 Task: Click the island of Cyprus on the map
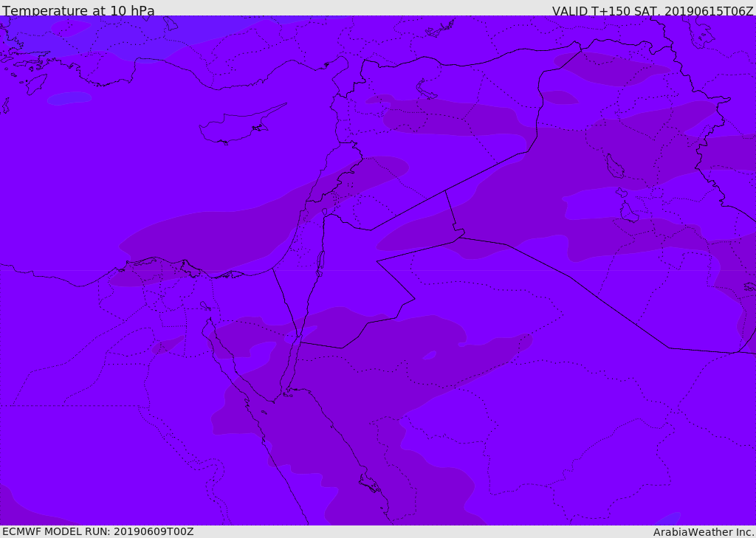pyautogui.click(x=241, y=125)
